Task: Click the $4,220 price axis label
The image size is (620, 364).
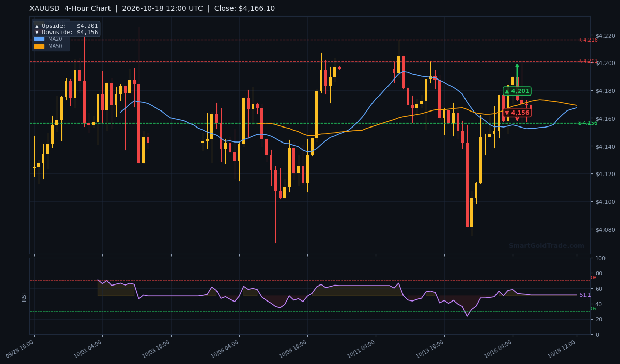Action: coord(605,36)
